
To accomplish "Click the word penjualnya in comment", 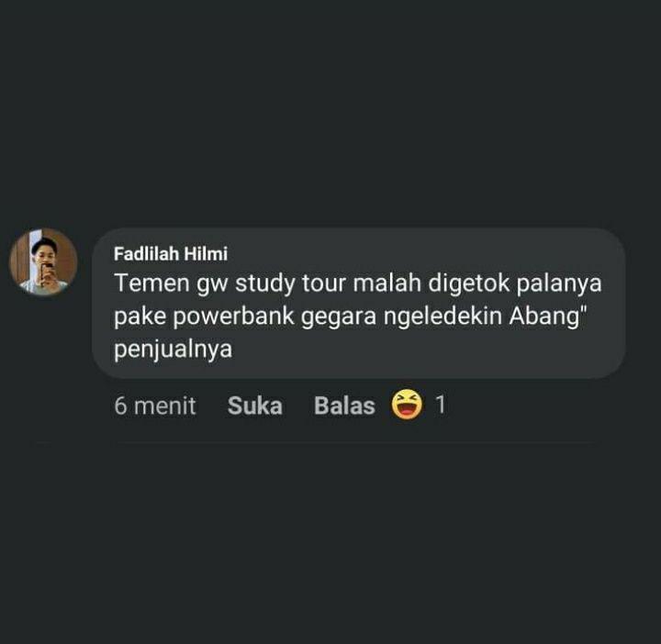I will [x=174, y=350].
